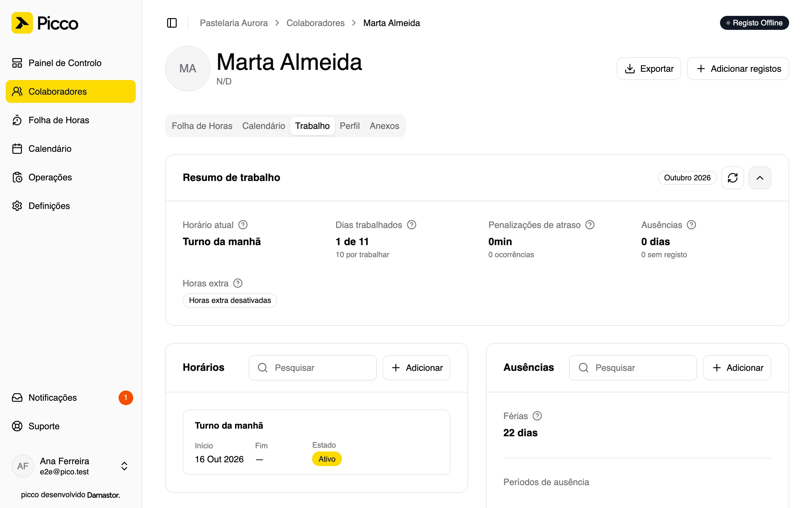Click the Ativo status badge

327,459
